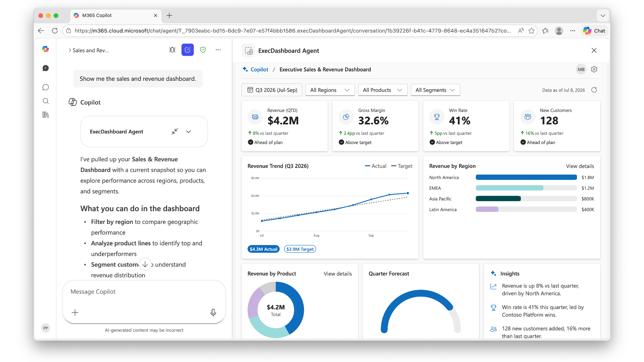Click the browser read aloud icon
644x362 pixels.
pos(521,31)
